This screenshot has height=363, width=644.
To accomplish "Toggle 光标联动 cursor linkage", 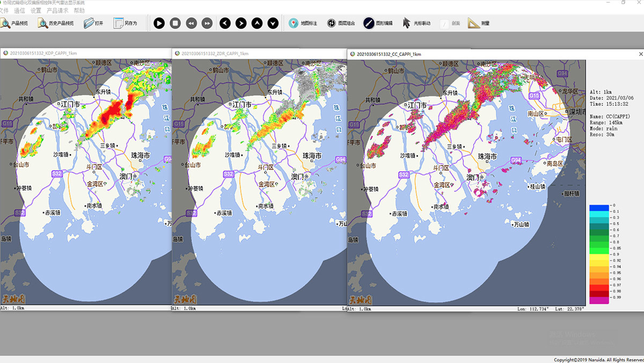I will (x=416, y=23).
